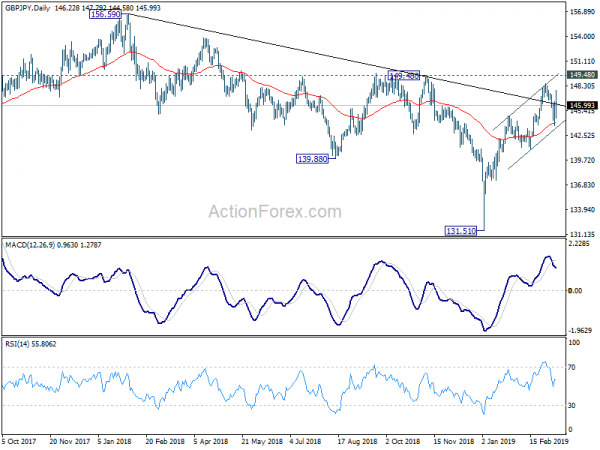The image size is (600, 450).
Task: Click the 5 Oct 2017 date label
Action: 19,441
